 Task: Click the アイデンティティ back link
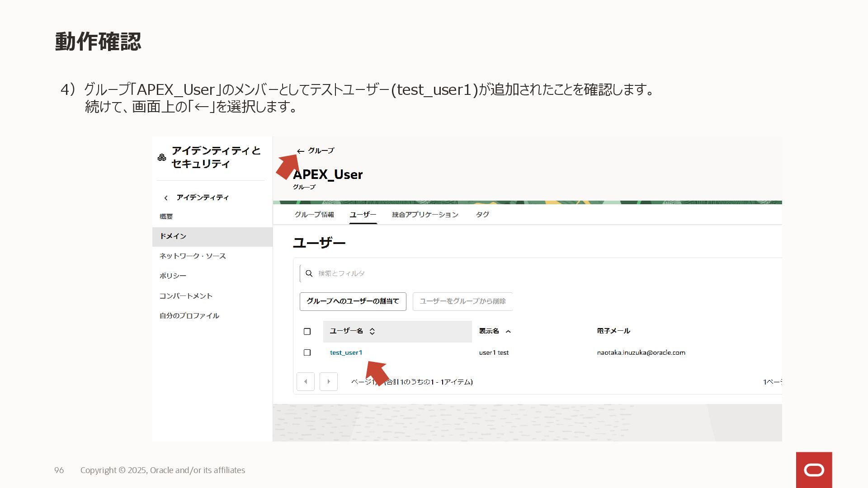click(203, 197)
